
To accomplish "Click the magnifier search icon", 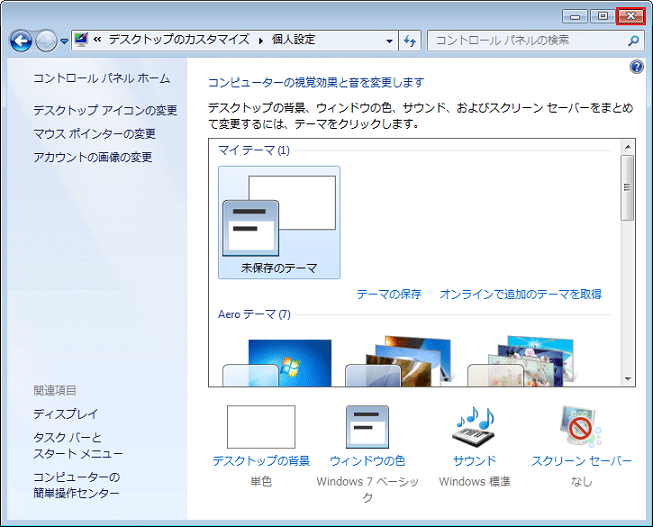I will (x=633, y=40).
